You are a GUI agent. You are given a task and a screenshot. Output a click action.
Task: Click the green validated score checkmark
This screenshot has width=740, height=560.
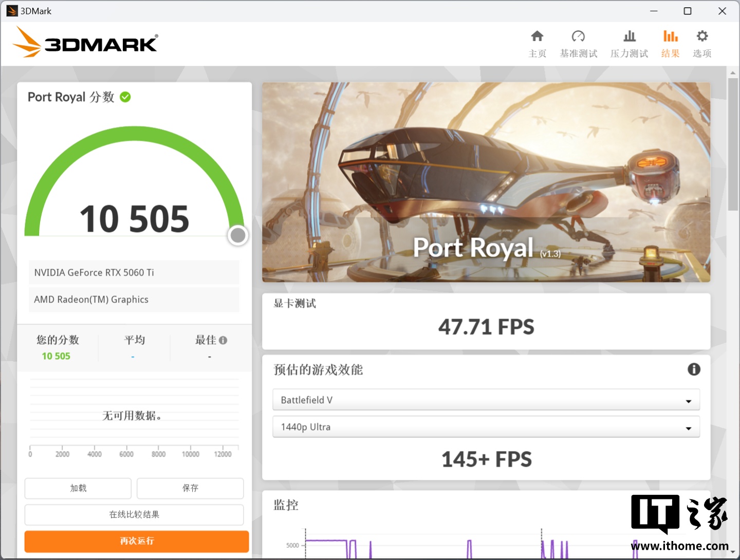point(125,97)
